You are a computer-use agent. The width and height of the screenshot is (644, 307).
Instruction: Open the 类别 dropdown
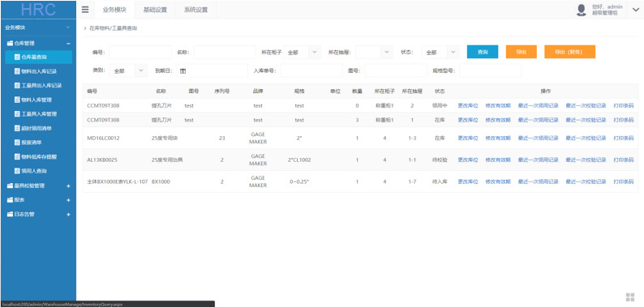(128, 70)
